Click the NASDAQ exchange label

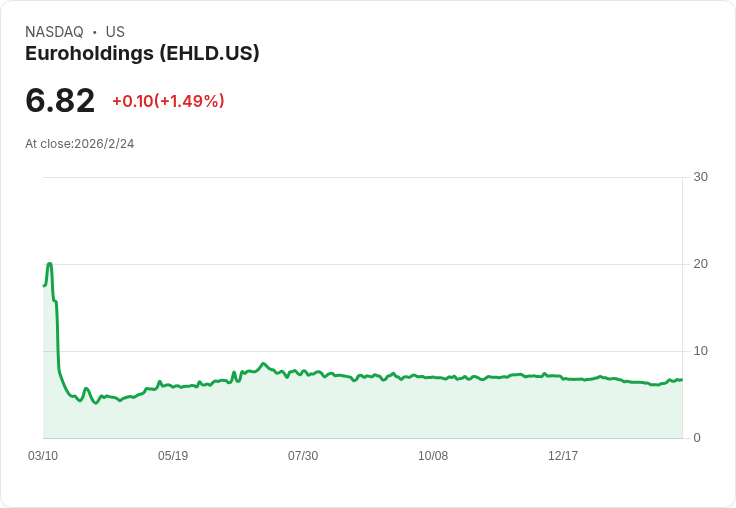pos(54,32)
